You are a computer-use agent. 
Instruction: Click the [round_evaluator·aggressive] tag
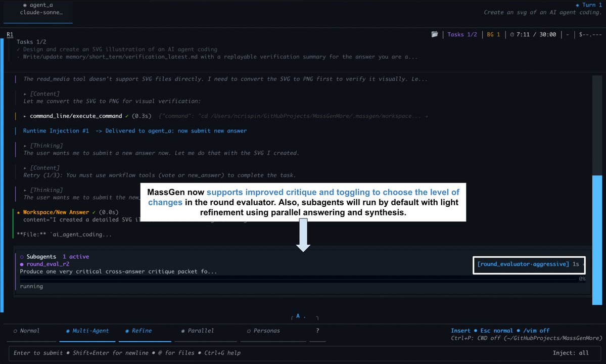523,264
